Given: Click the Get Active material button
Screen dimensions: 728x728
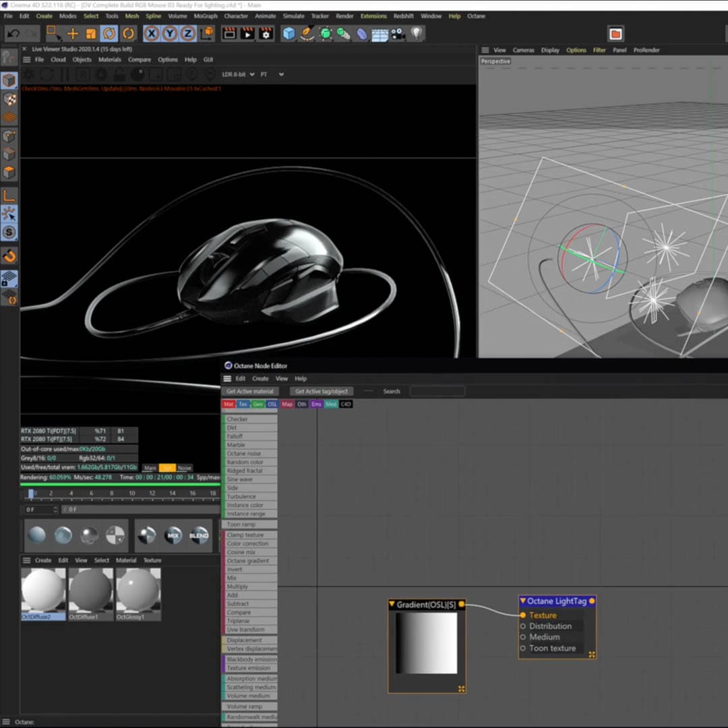Looking at the screenshot, I should [250, 391].
